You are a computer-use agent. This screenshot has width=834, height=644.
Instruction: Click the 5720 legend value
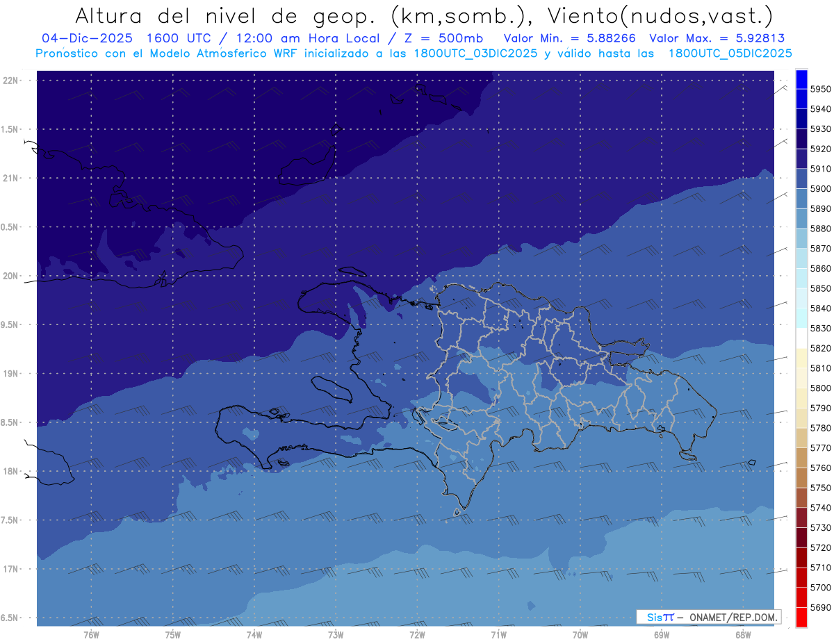click(x=821, y=547)
